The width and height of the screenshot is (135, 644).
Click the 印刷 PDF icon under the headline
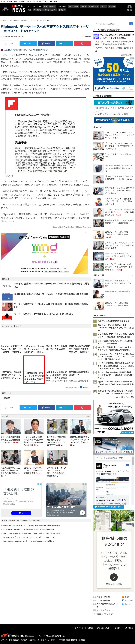[10, 43]
